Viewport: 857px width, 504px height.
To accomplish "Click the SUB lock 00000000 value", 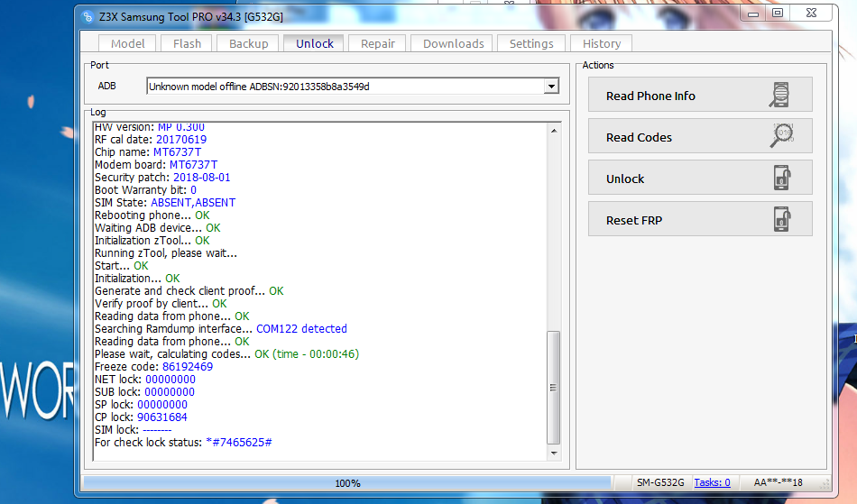I will [170, 391].
